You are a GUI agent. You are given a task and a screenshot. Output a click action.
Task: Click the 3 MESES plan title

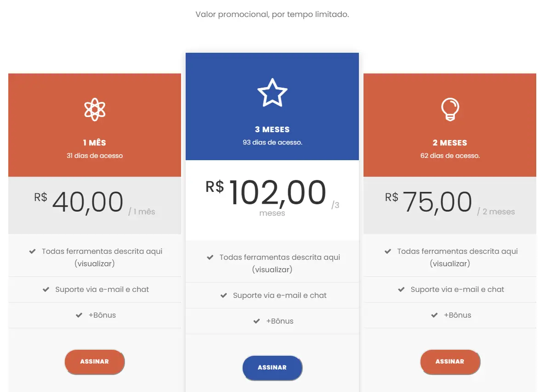272,129
